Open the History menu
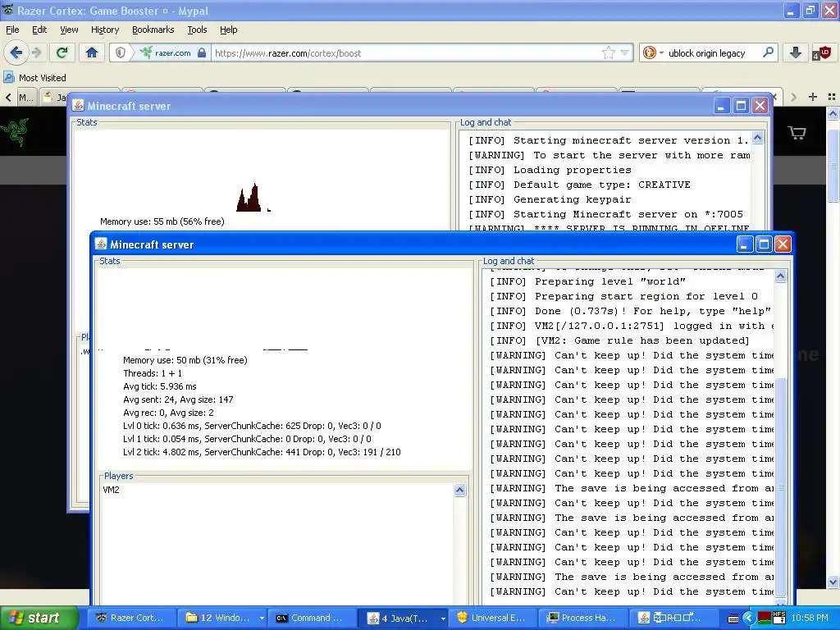Screen dimensions: 840x630 pyautogui.click(x=104, y=30)
